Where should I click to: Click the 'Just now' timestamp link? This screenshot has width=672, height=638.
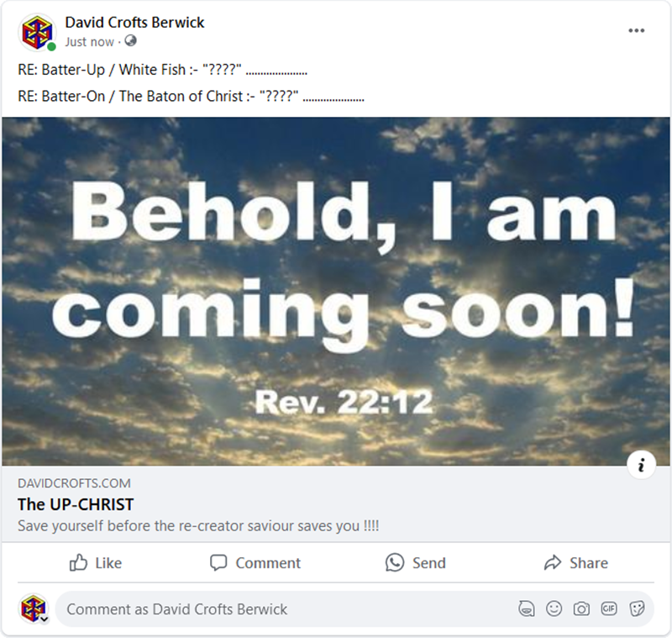pos(90,41)
